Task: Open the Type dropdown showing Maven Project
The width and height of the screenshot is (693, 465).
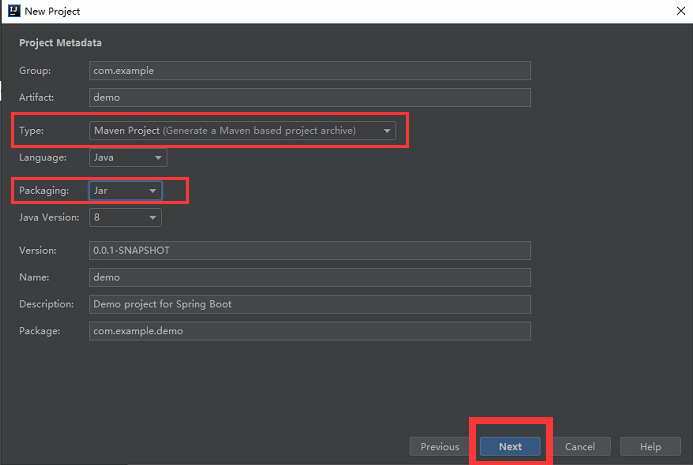Action: tap(242, 131)
